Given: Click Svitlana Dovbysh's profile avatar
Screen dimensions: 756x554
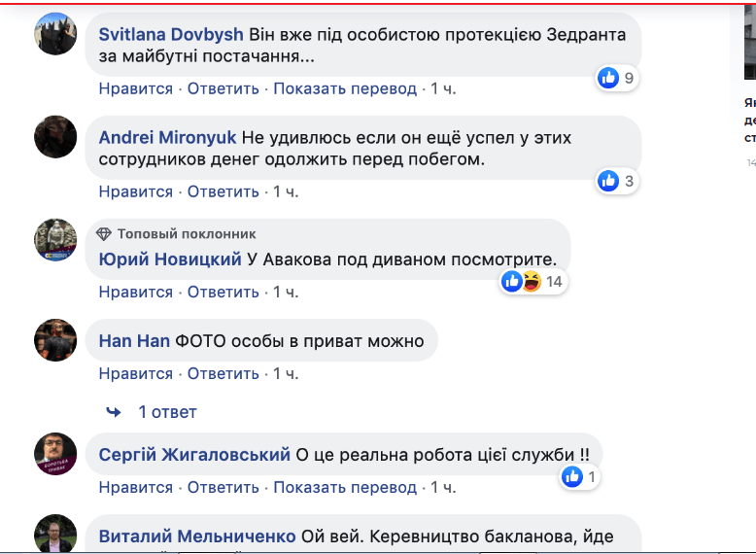Looking at the screenshot, I should [55, 35].
